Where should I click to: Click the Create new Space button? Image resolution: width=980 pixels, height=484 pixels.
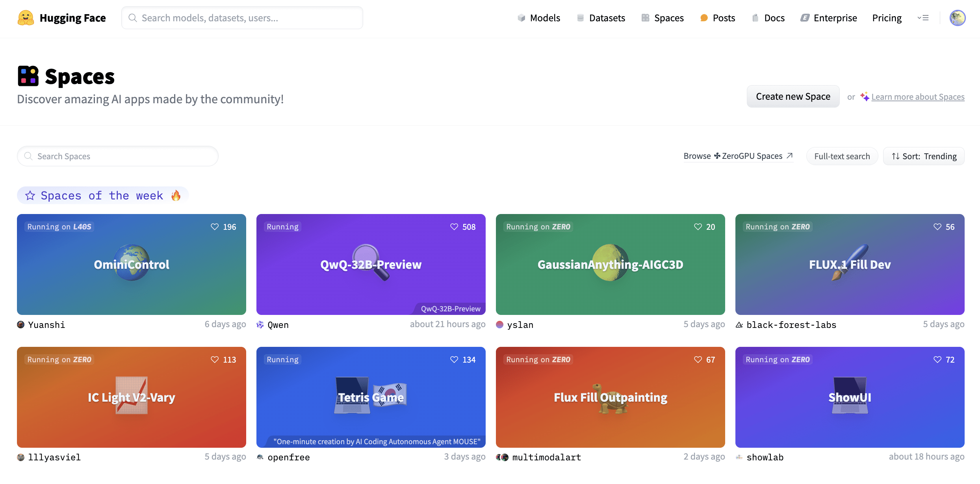[793, 97]
